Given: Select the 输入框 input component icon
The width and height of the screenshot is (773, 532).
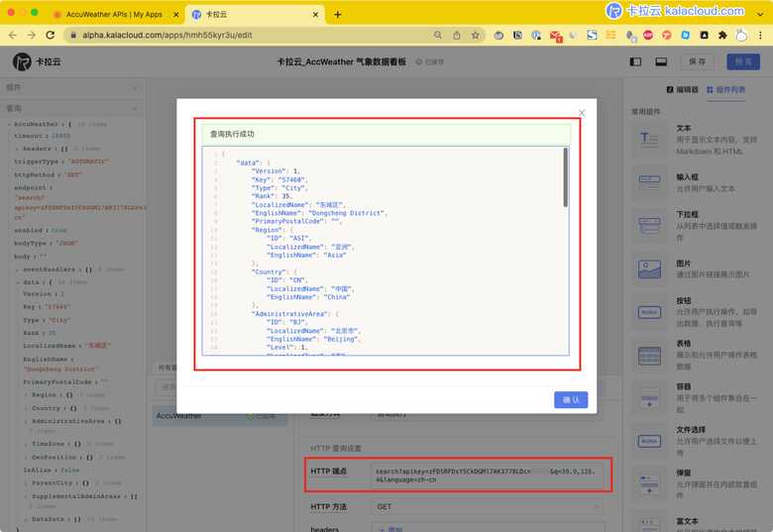Looking at the screenshot, I should 649,182.
